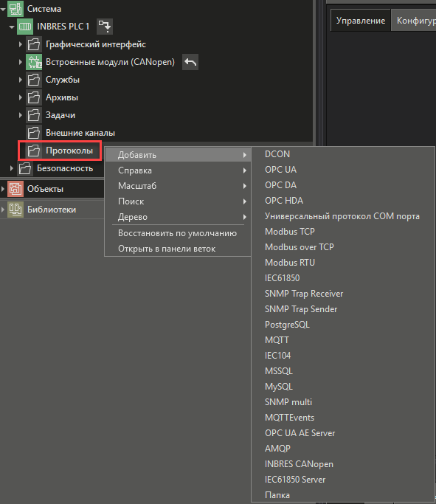The width and height of the screenshot is (436, 504).
Task: Expand the Задачи node
Action: pos(21,115)
